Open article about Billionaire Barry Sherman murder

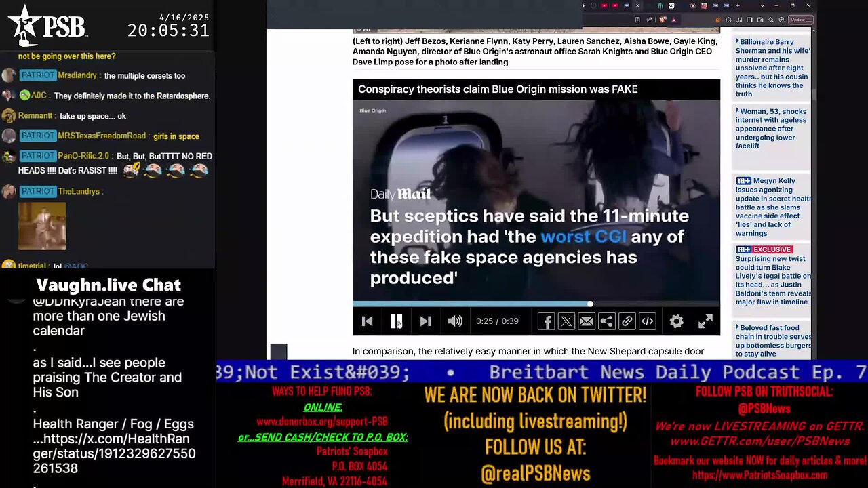772,68
